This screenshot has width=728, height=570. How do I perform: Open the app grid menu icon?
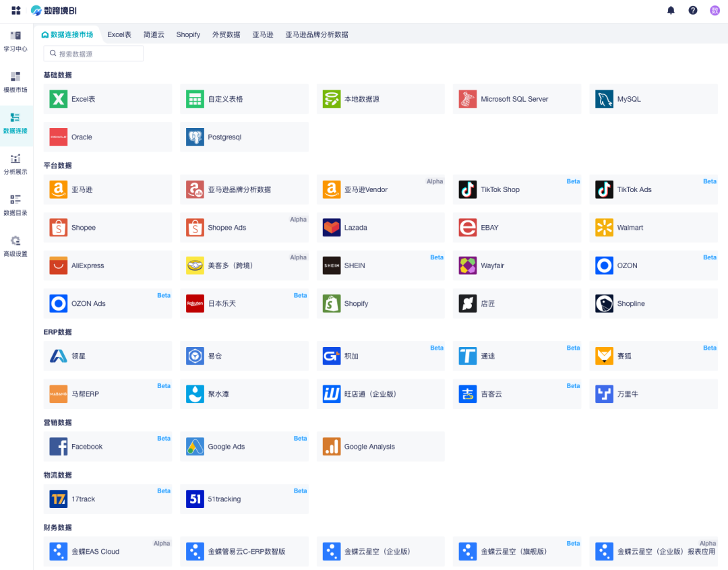pos(16,10)
